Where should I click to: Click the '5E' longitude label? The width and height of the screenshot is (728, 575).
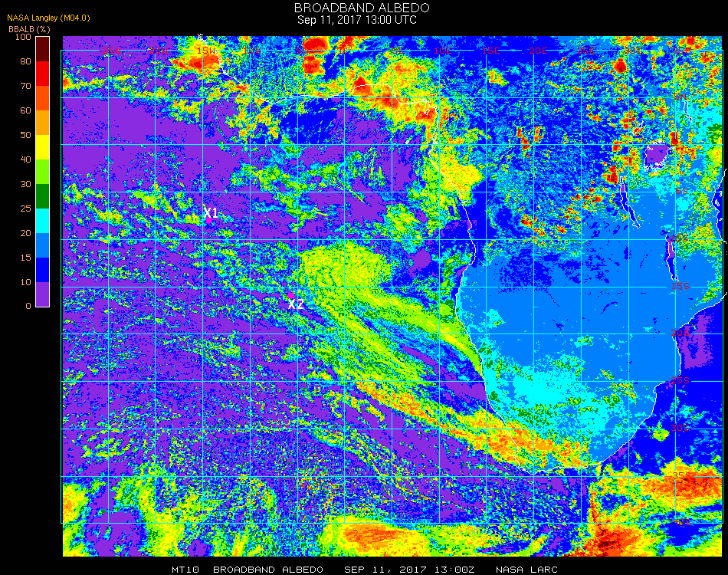pos(398,51)
